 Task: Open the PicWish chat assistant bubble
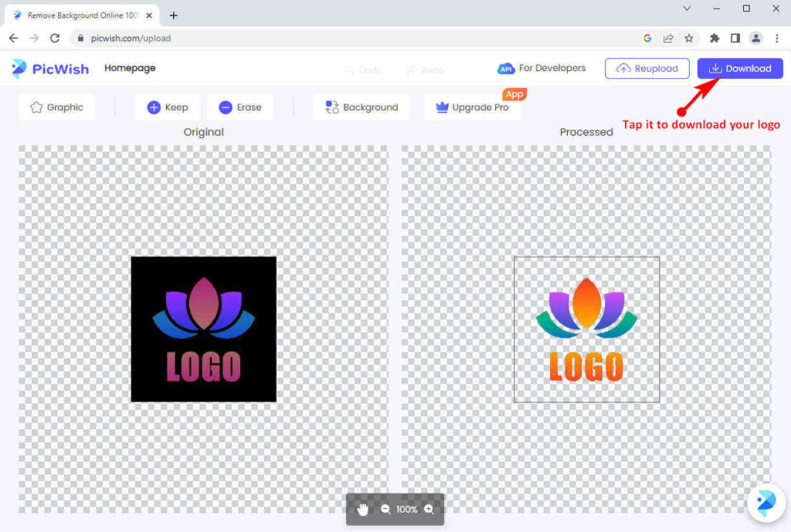point(765,503)
